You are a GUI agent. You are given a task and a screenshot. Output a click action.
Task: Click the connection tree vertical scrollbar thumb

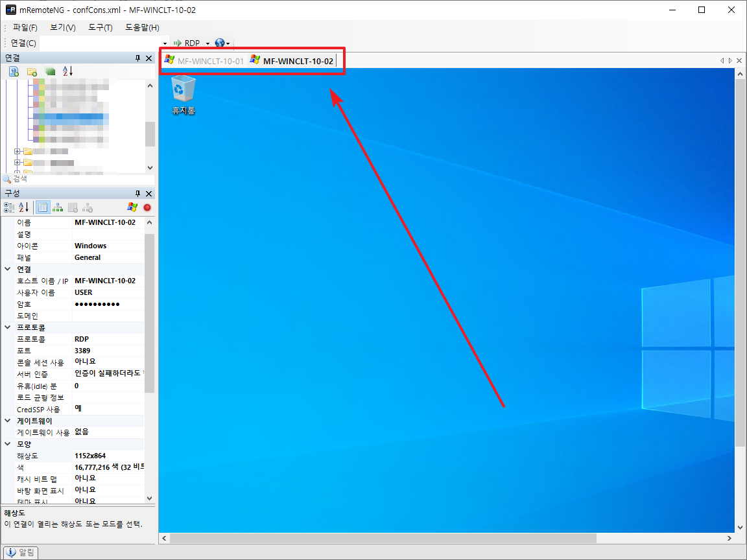(150, 134)
